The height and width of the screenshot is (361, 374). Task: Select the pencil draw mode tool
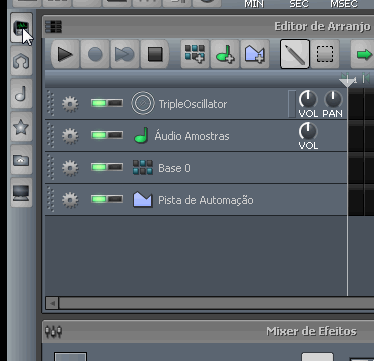click(295, 54)
